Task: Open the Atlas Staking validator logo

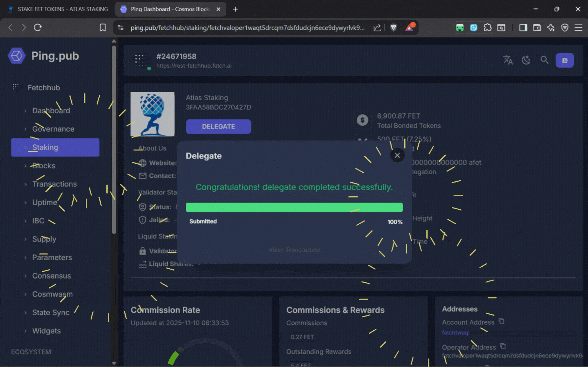Action: [152, 114]
